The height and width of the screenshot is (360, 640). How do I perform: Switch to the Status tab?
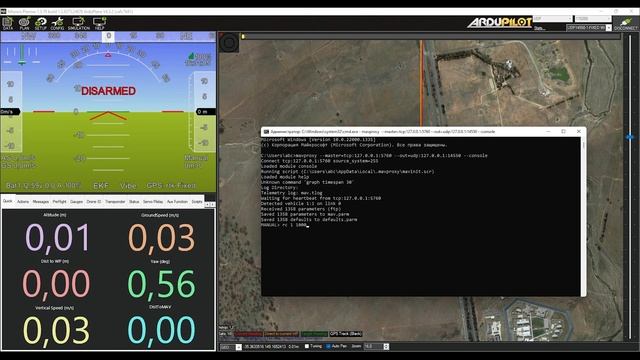coord(134,202)
